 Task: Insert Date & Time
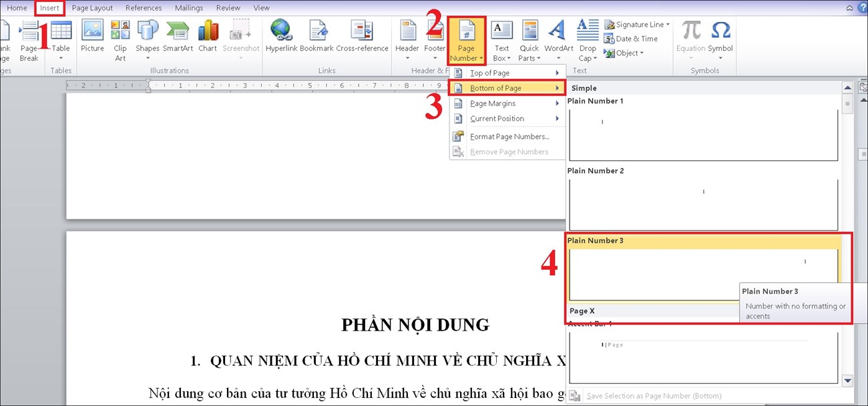point(631,38)
